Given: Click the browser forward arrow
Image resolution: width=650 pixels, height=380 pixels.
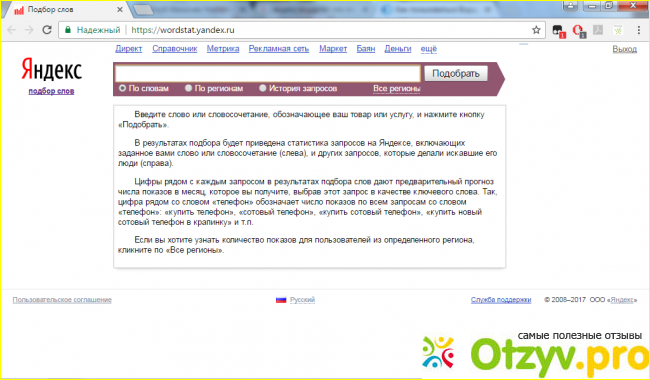Looking at the screenshot, I should [29, 30].
